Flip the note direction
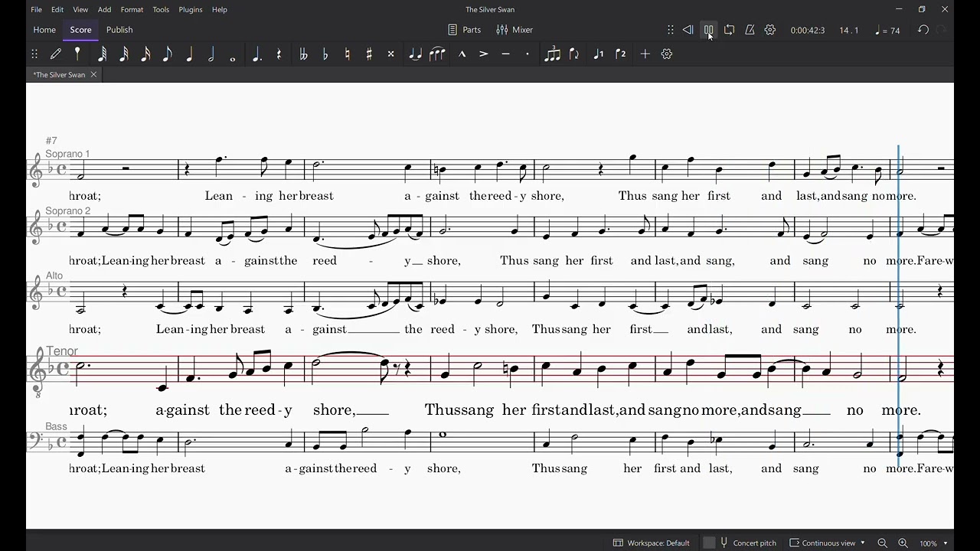The height and width of the screenshot is (551, 980). (574, 54)
